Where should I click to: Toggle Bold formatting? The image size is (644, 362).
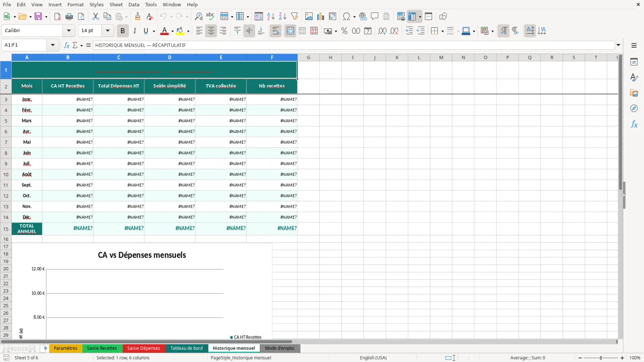[x=123, y=31]
